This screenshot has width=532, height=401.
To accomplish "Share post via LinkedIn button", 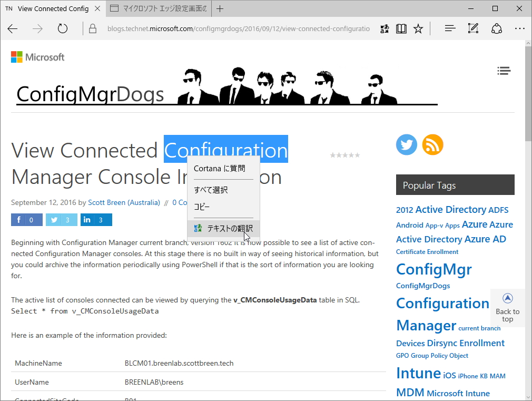I will tap(96, 220).
